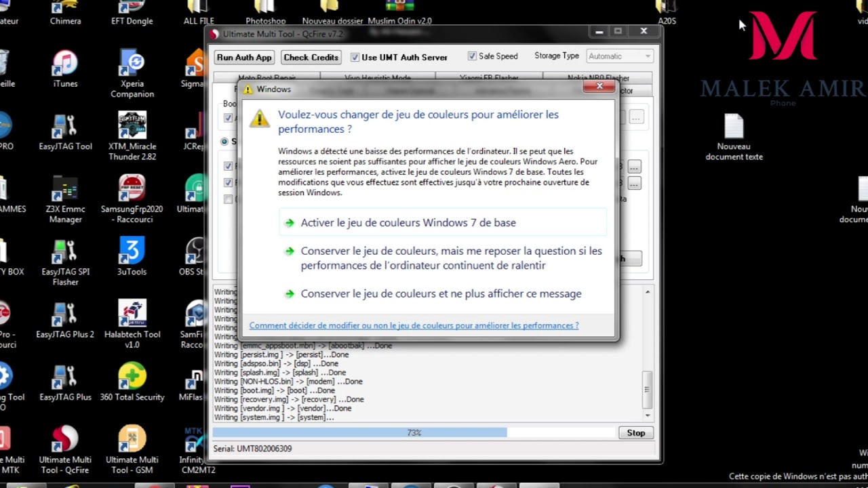This screenshot has width=868, height=488.
Task: Click log line Writing [system.img]
Action: pos(274,418)
